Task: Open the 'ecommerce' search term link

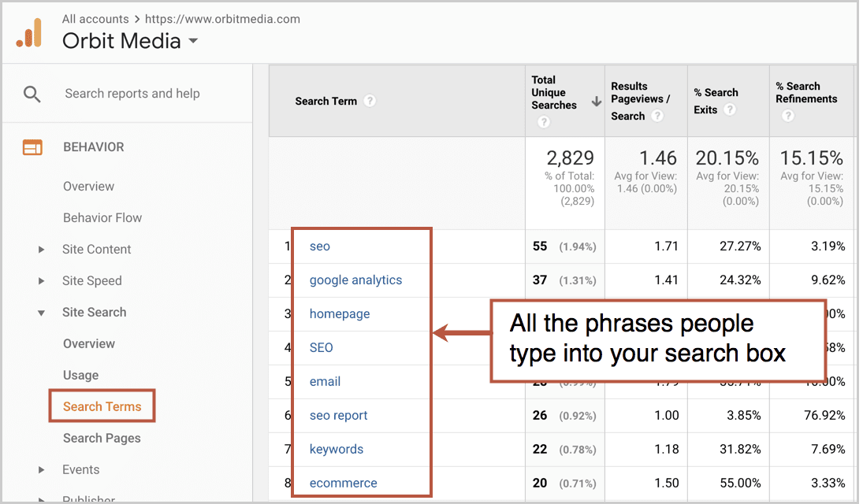Action: 343,483
